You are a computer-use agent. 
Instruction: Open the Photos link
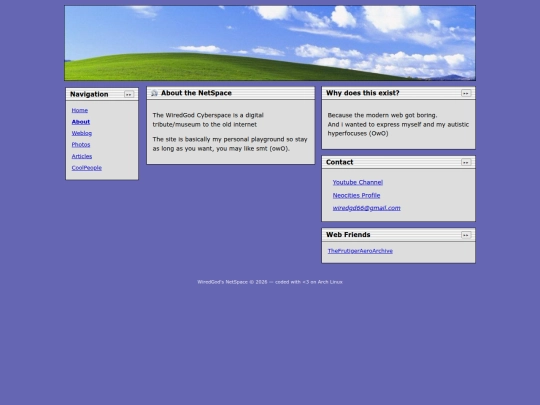tap(81, 145)
